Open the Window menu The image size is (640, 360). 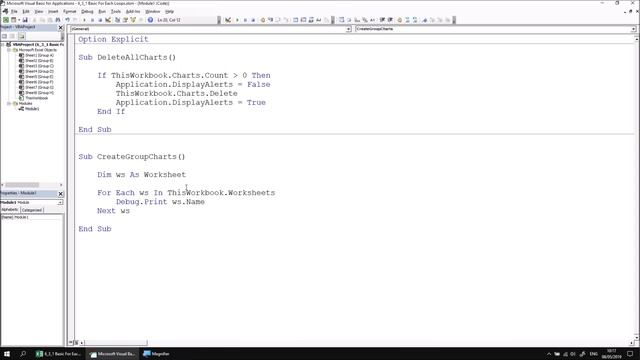coord(153,11)
